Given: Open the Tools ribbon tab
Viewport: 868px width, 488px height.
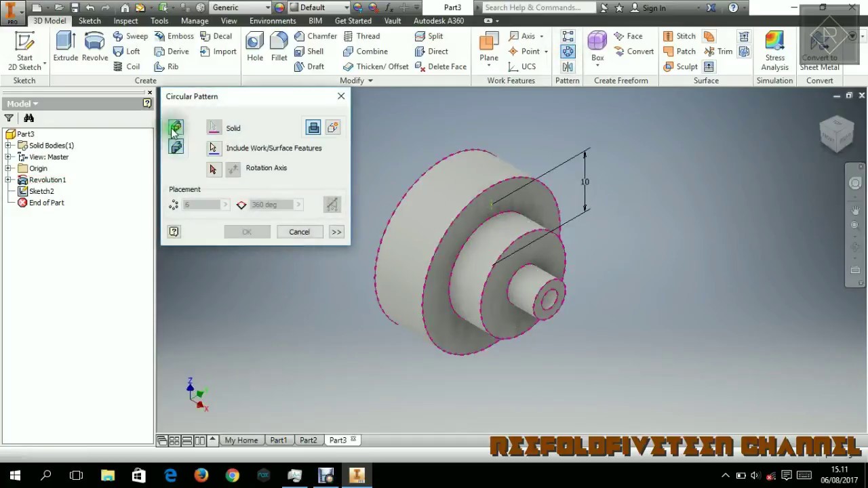Looking at the screenshot, I should [x=159, y=21].
